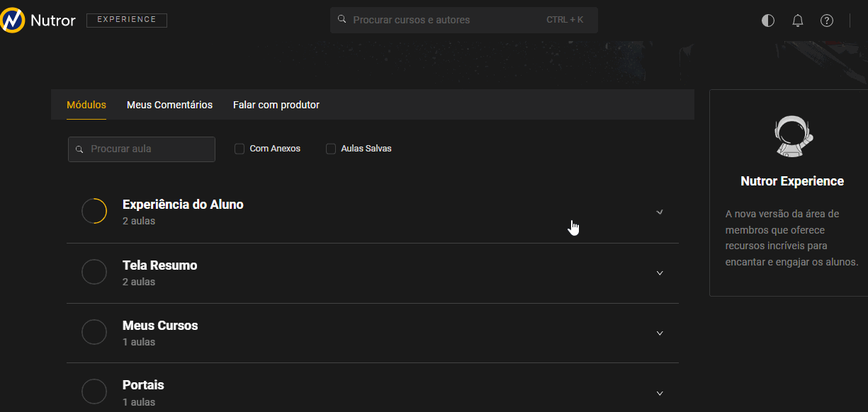Click the astronaut avatar in Nutror Experience card

792,135
